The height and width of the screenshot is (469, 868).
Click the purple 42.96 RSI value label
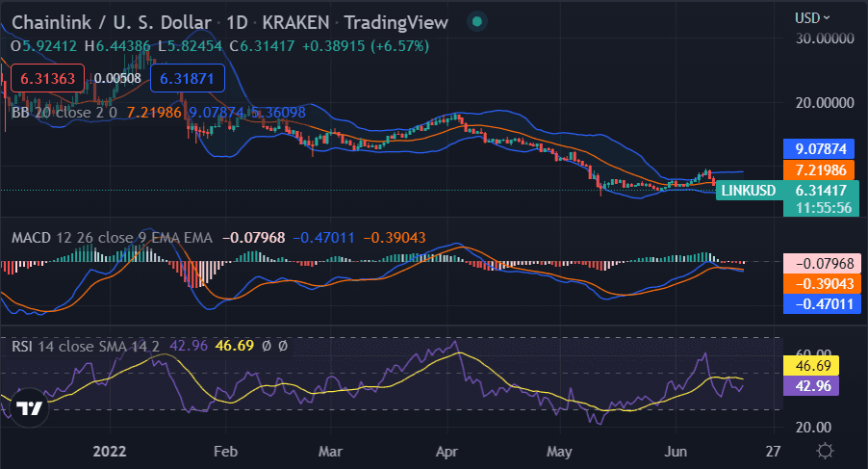tap(818, 386)
